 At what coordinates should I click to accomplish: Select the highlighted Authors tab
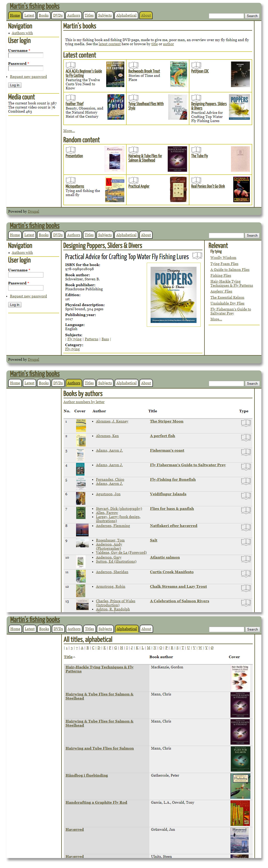click(x=74, y=383)
